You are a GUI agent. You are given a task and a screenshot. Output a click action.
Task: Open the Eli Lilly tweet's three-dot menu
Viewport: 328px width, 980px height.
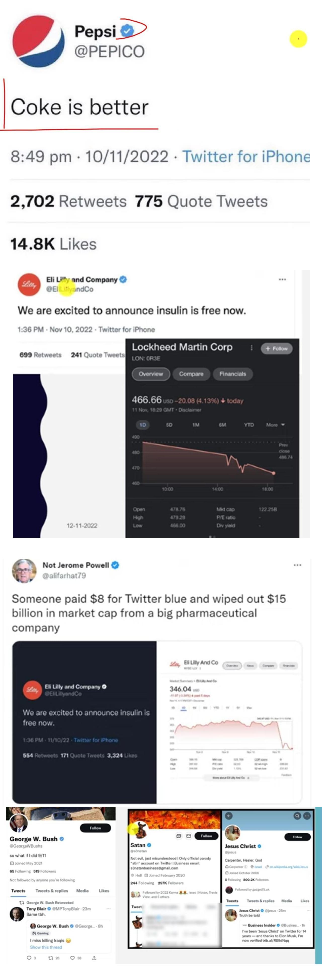[282, 279]
